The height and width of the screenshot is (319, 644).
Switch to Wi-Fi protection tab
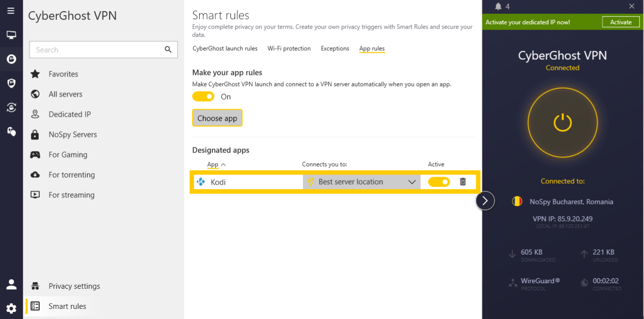289,48
